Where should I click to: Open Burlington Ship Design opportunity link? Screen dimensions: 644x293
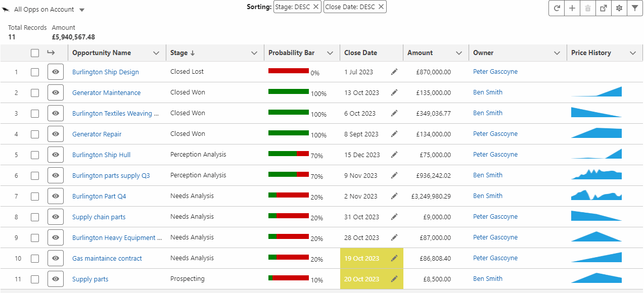[106, 72]
